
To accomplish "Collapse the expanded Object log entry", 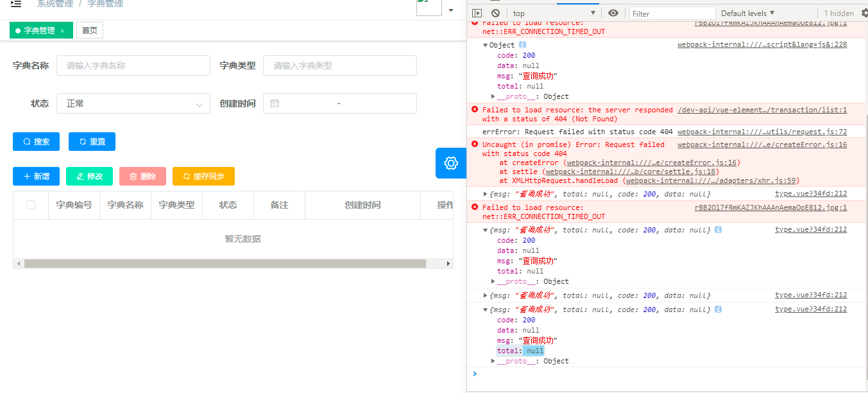I will [x=486, y=45].
